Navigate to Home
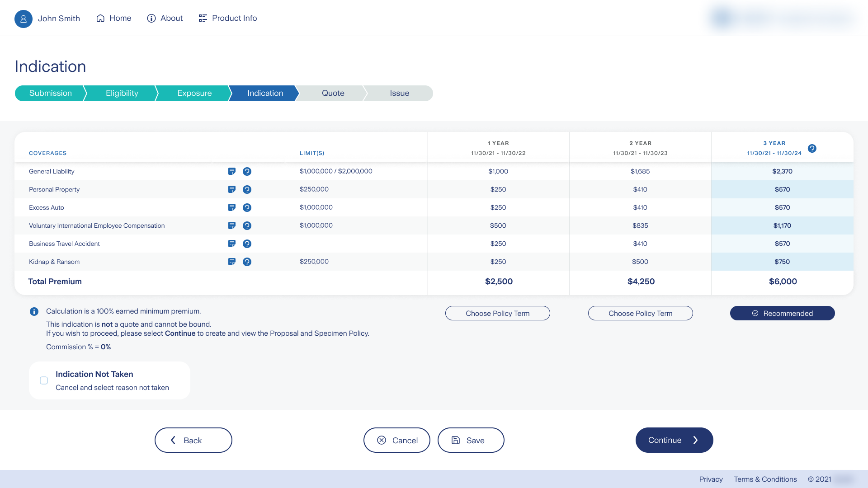Screen dimensions: 868x488 (x=114, y=18)
